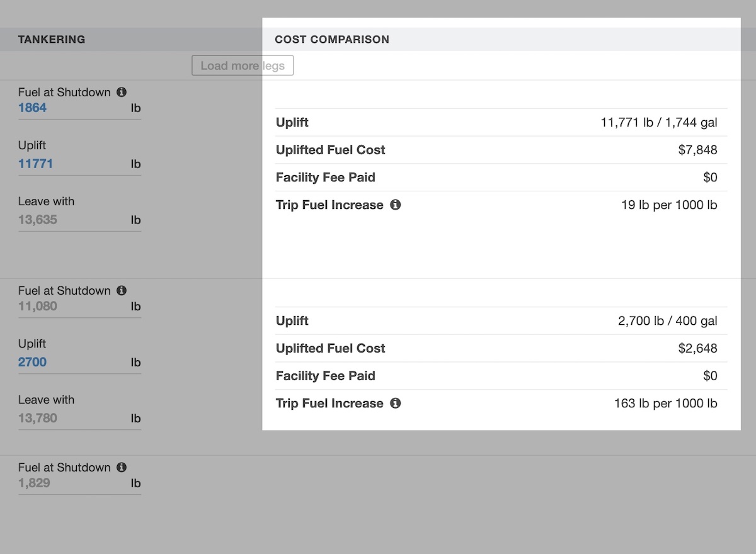
Task: Select the Leave with value 13,635
Action: 38,220
